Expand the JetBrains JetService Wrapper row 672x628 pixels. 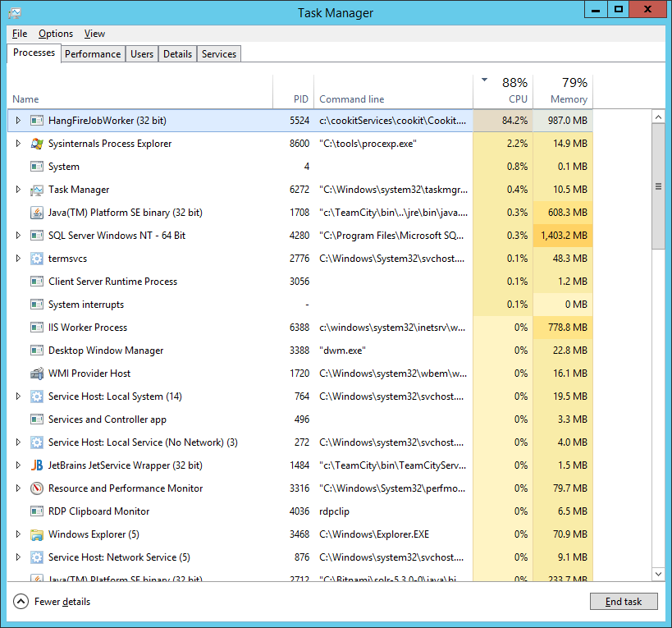pyautogui.click(x=18, y=465)
